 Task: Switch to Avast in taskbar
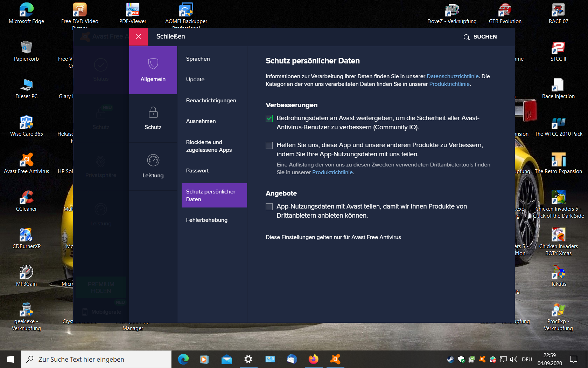pos(335,359)
